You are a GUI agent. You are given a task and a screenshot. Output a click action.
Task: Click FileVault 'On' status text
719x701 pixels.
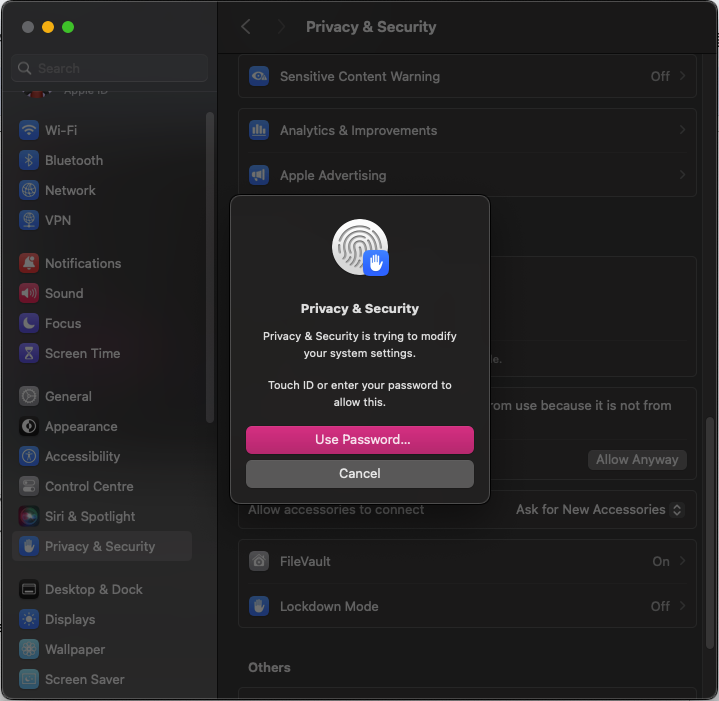[661, 561]
